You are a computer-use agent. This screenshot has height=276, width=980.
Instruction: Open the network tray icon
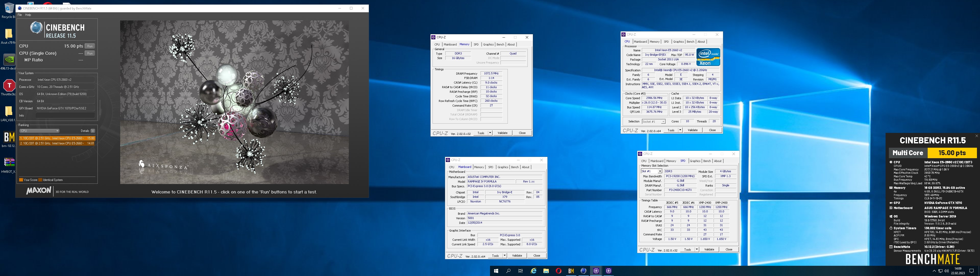[940, 271]
